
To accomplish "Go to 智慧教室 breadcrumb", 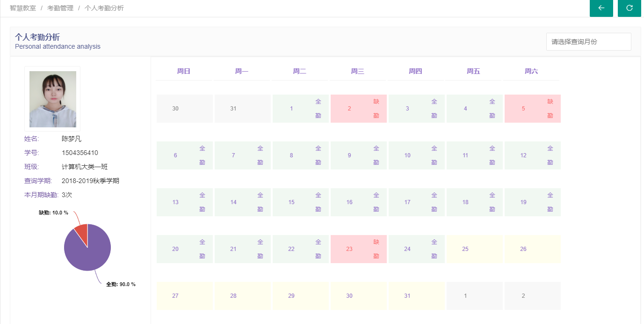I will (23, 8).
